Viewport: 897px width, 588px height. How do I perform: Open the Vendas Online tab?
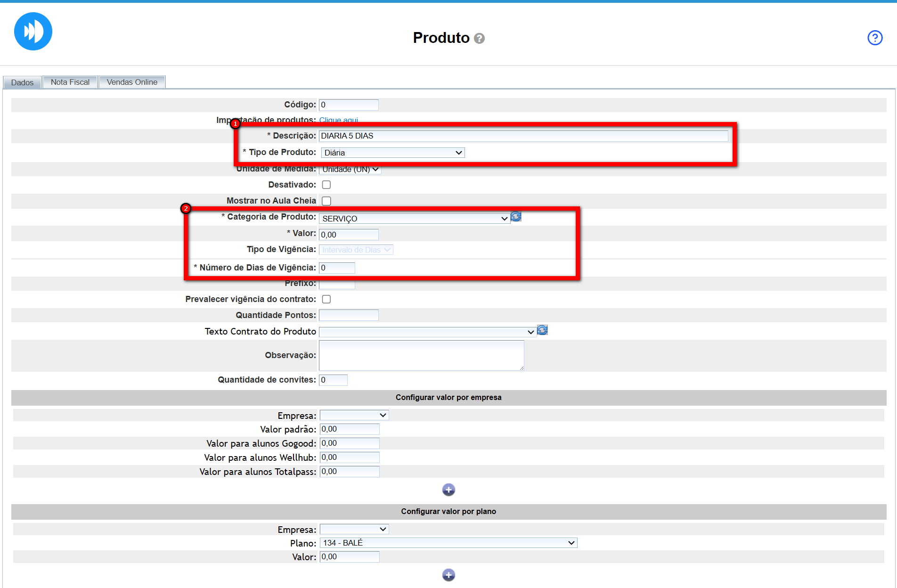132,82
